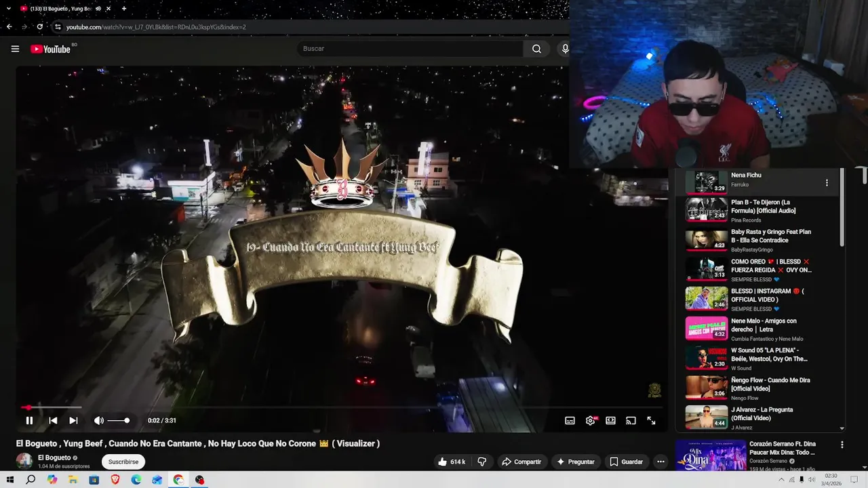
Task: Switch to theater mode view
Action: point(610,420)
